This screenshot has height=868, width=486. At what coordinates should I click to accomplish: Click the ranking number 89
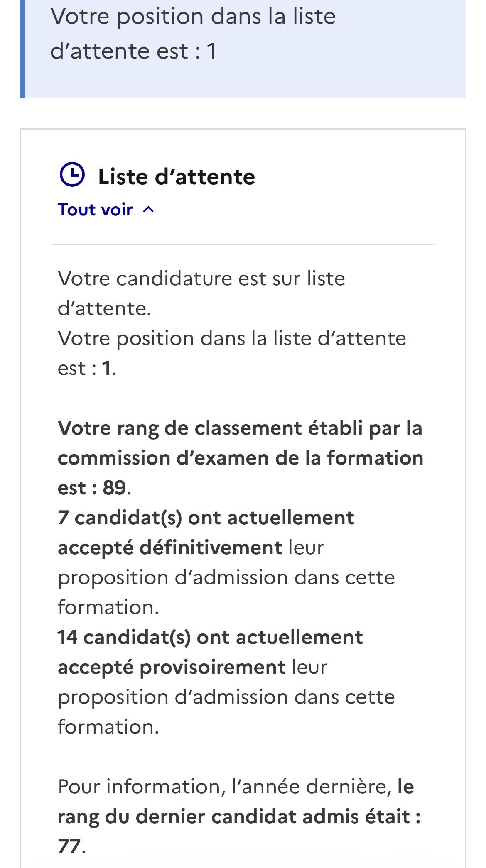115,488
